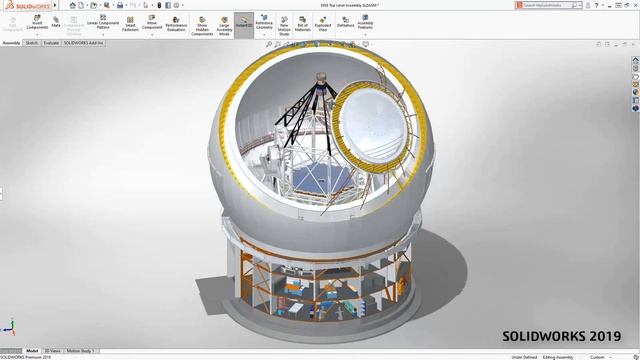Expand Move Component dropdown arrow

152,34
